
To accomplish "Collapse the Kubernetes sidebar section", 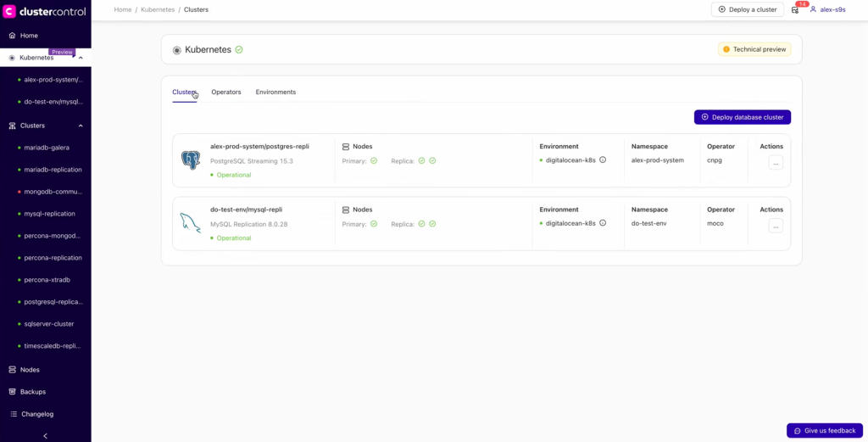I will pos(81,58).
